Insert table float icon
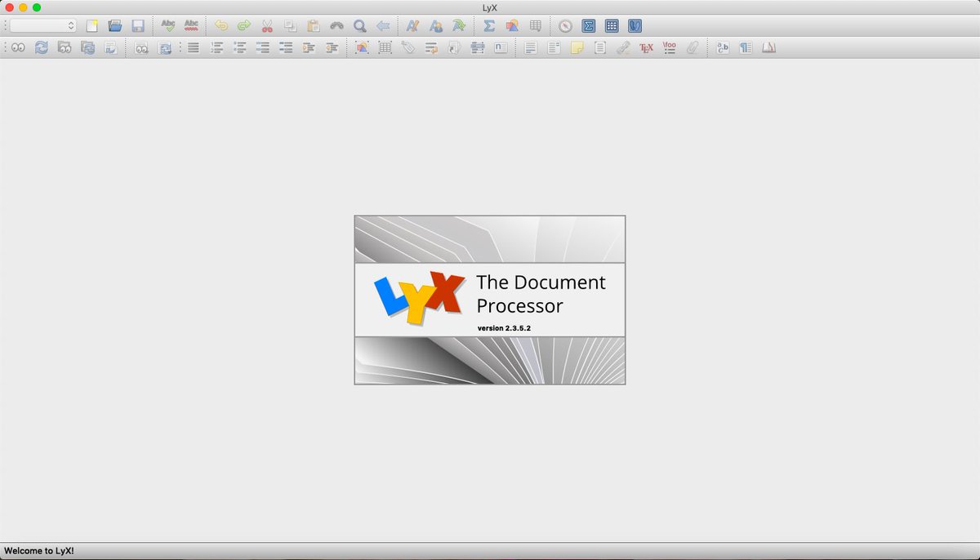980x560 pixels. (x=385, y=48)
